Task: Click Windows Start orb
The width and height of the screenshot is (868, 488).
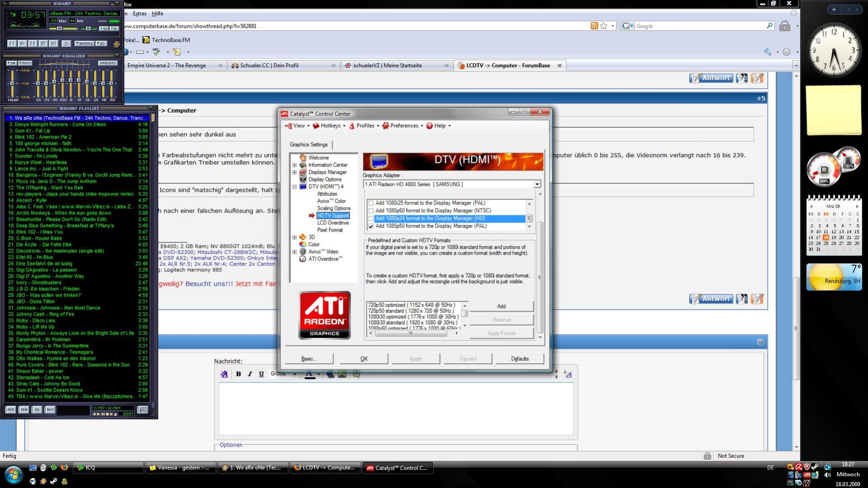Action: [x=13, y=475]
